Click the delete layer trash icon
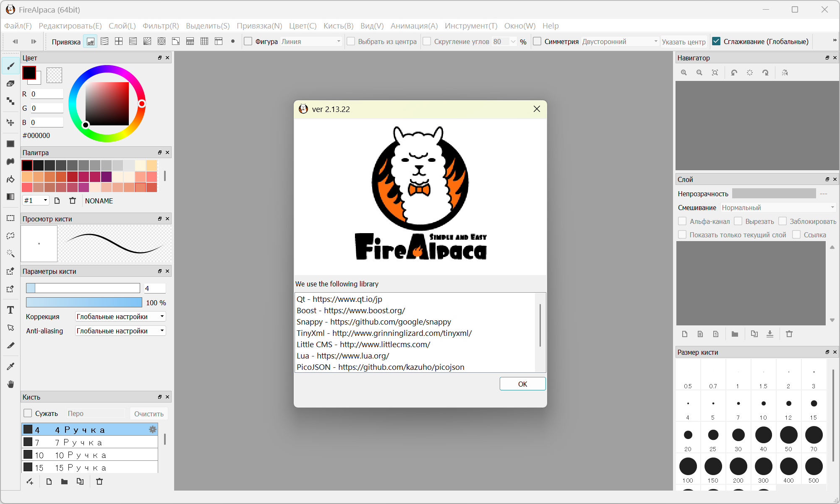This screenshot has height=504, width=840. tap(789, 334)
